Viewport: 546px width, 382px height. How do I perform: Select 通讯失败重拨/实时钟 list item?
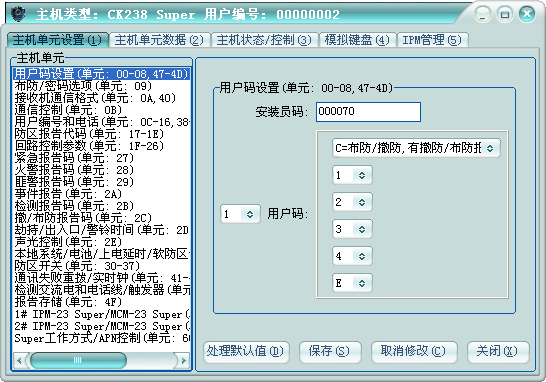point(101,278)
